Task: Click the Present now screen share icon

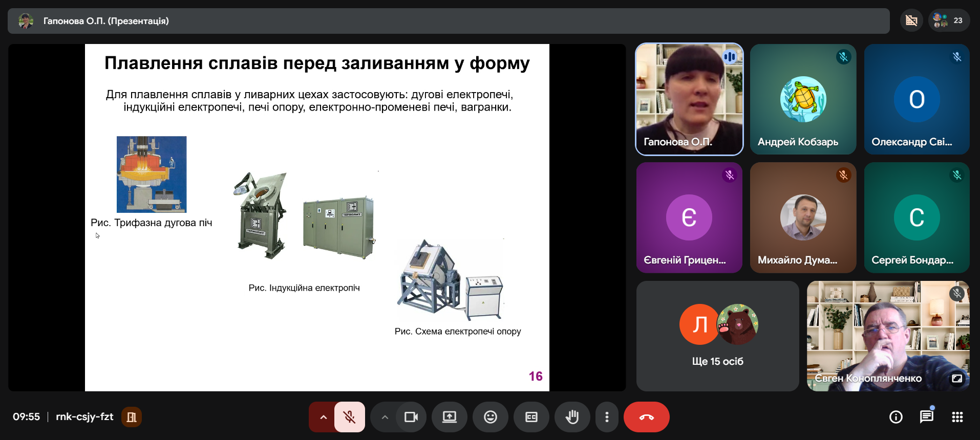Action: click(450, 417)
